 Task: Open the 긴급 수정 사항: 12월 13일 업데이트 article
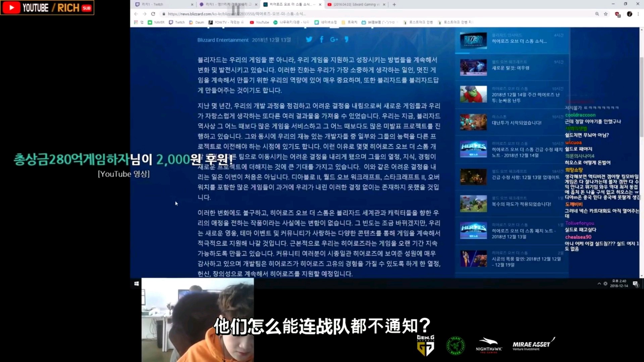(x=512, y=177)
